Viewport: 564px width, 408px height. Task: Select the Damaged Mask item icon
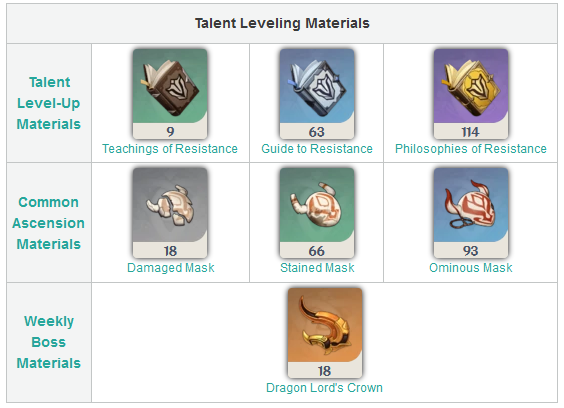pyautogui.click(x=170, y=213)
